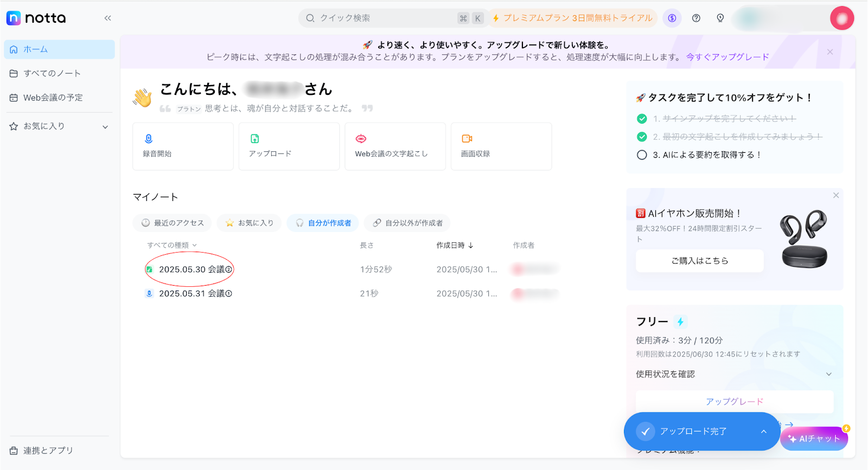
Task: Collapse the sidebar with double-chevron icon
Action: pyautogui.click(x=107, y=18)
